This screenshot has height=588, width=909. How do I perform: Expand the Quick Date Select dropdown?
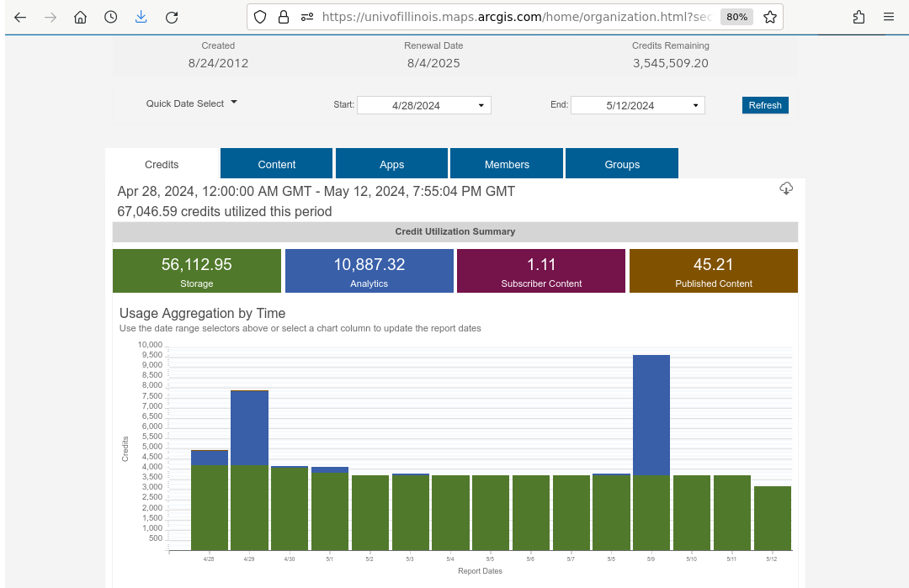pos(192,103)
